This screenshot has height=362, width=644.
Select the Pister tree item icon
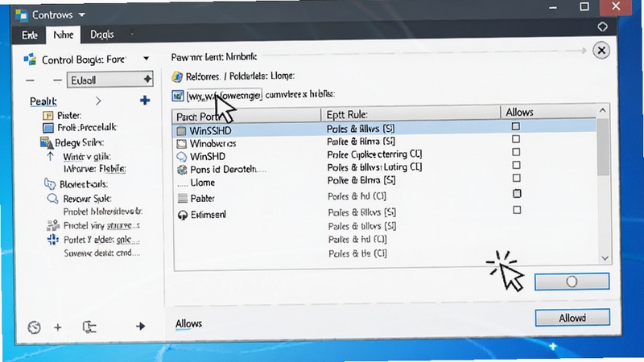[x=47, y=116]
